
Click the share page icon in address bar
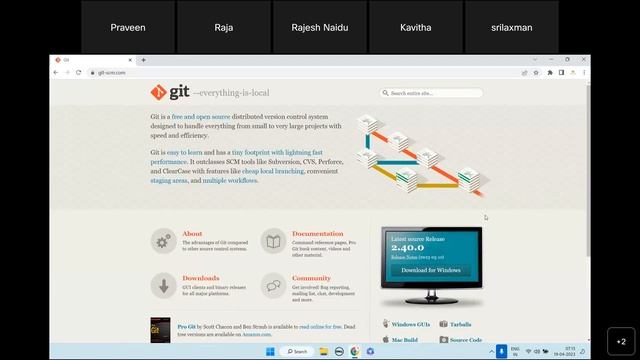tap(524, 73)
